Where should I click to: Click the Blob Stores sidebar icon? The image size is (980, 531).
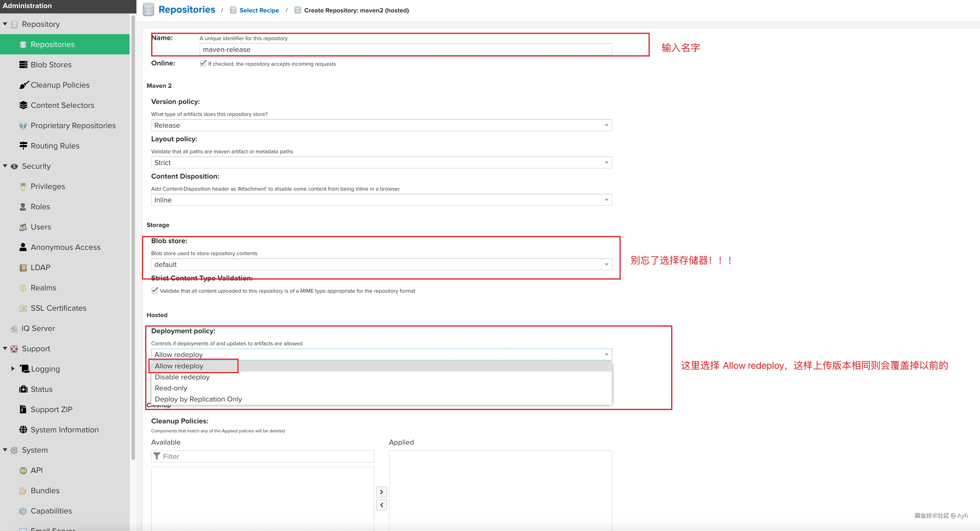[x=23, y=65]
